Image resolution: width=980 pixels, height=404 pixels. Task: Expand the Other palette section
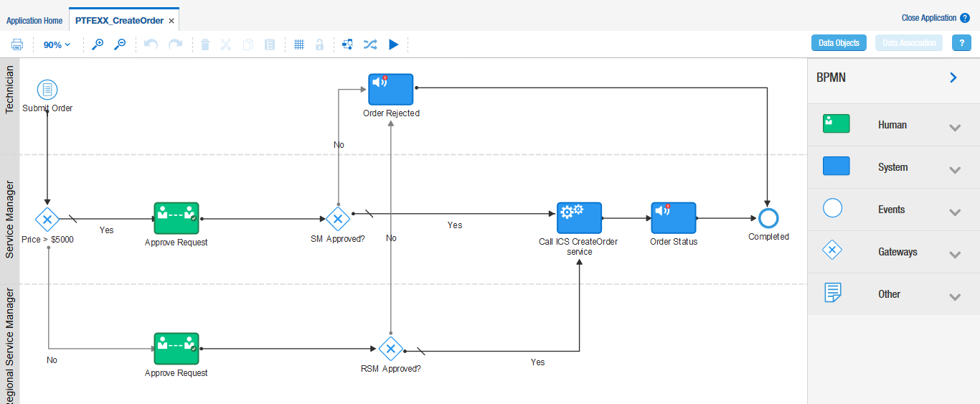tap(954, 297)
